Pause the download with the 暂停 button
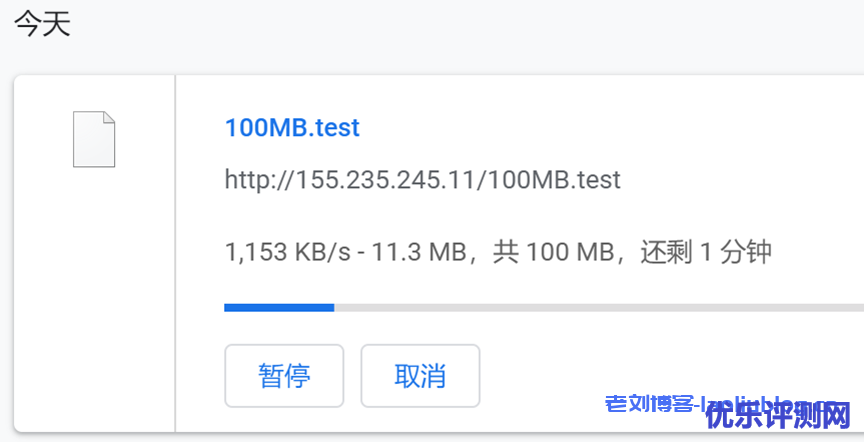The width and height of the screenshot is (864, 442). 284,376
